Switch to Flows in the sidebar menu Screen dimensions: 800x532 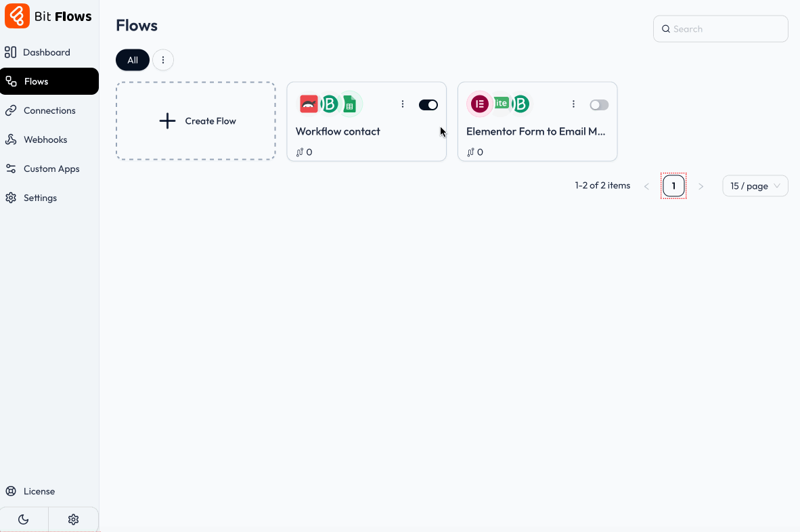click(38, 81)
